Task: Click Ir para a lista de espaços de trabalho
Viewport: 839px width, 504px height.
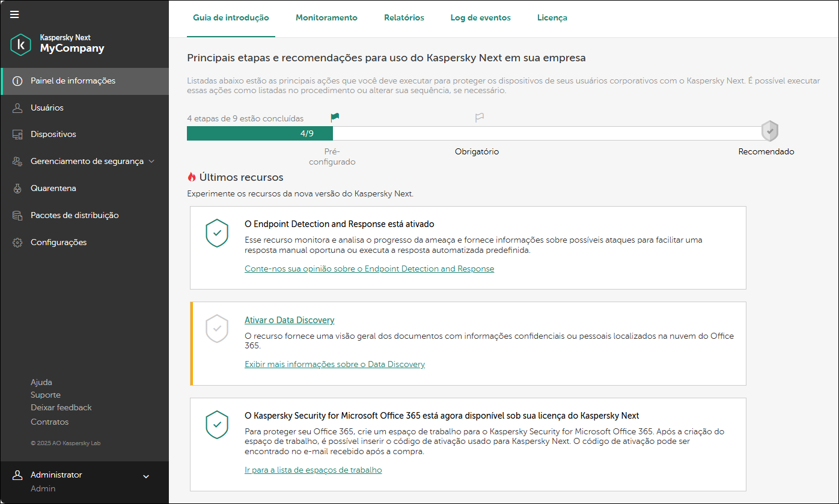Action: click(x=313, y=470)
